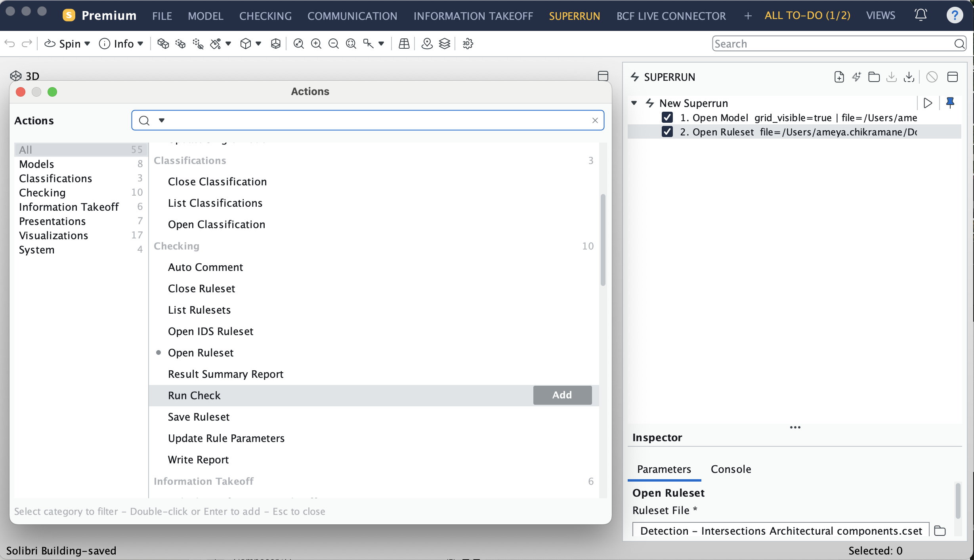
Task: Open the Console tab in Inspector
Action: (x=731, y=469)
